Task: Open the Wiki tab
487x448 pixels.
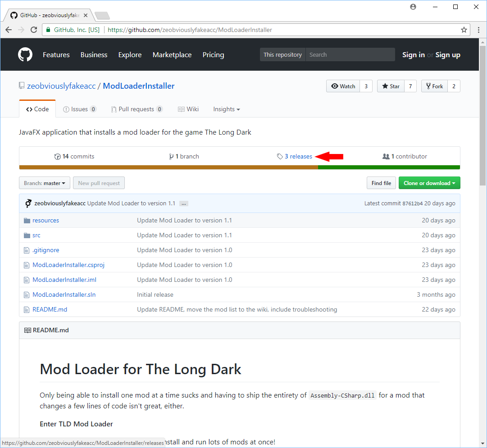Action: click(188, 109)
